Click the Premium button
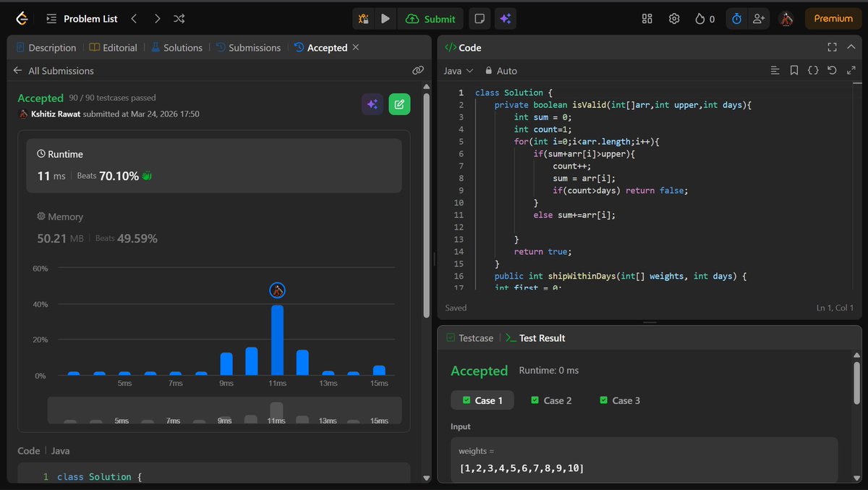This screenshot has width=868, height=490. (833, 19)
